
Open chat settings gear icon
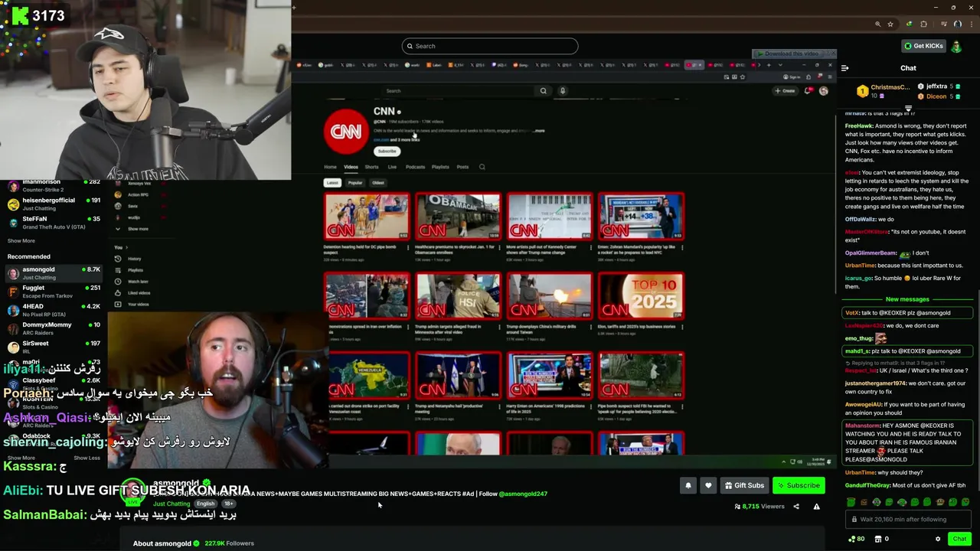938,539
